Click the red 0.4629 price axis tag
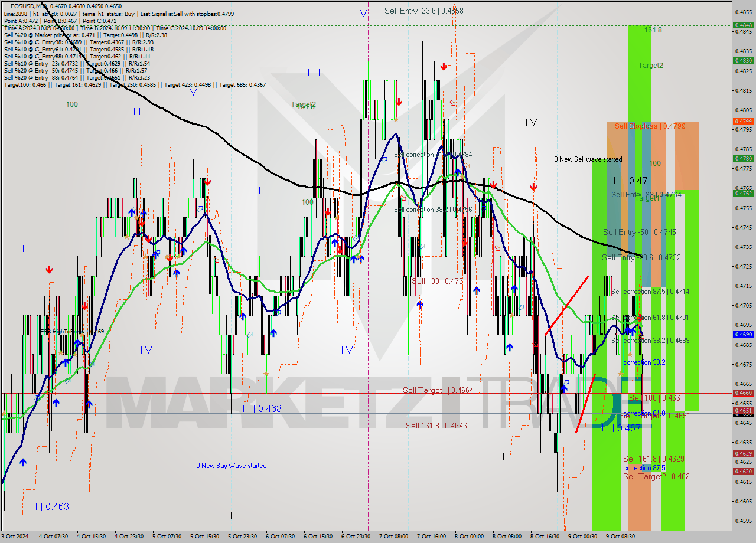756x543 pixels. [x=743, y=453]
